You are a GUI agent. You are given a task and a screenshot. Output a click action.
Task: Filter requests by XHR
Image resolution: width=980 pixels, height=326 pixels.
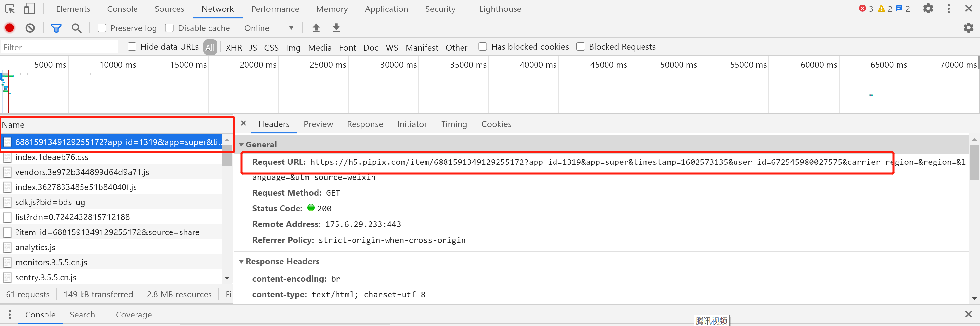[x=234, y=47]
